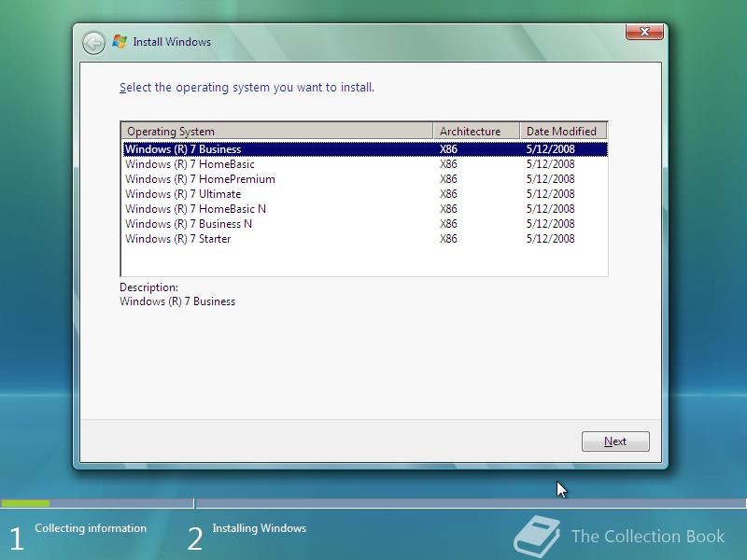Click the Installing Windows step label
The image size is (747, 560).
(260, 528)
